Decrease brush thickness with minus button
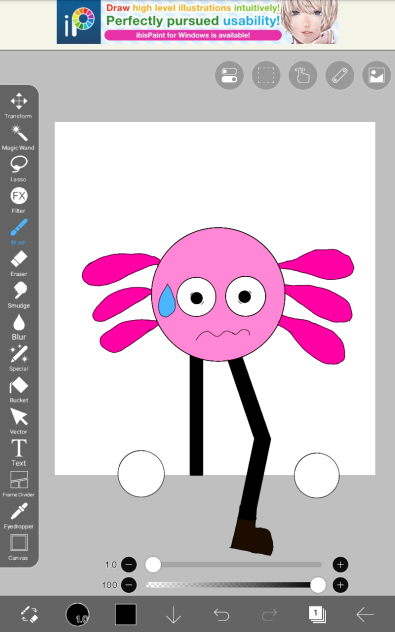Viewport: 395px width, 632px height. [129, 564]
